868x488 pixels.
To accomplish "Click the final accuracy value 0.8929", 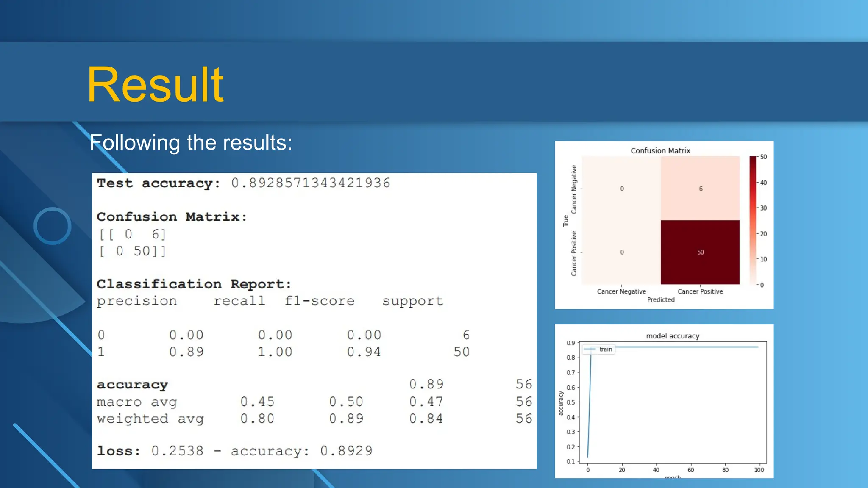I will click(x=346, y=451).
